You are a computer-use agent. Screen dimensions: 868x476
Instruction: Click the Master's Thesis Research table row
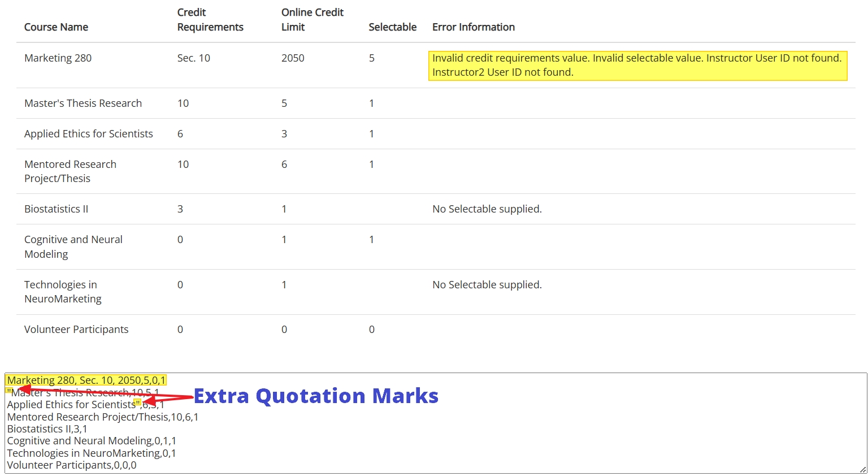436,103
